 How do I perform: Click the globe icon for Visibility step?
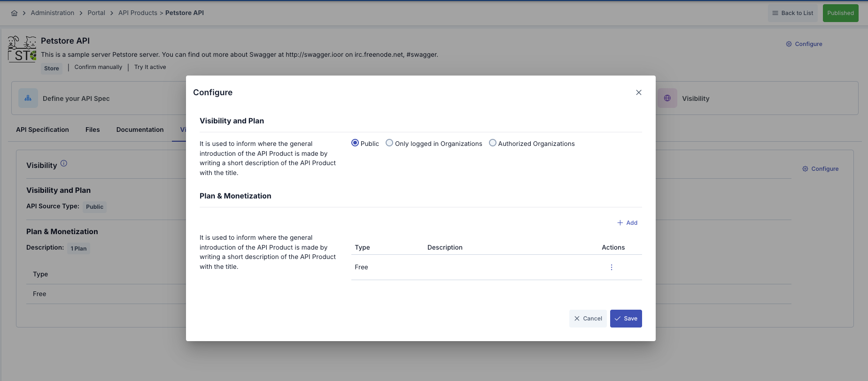pyautogui.click(x=667, y=99)
